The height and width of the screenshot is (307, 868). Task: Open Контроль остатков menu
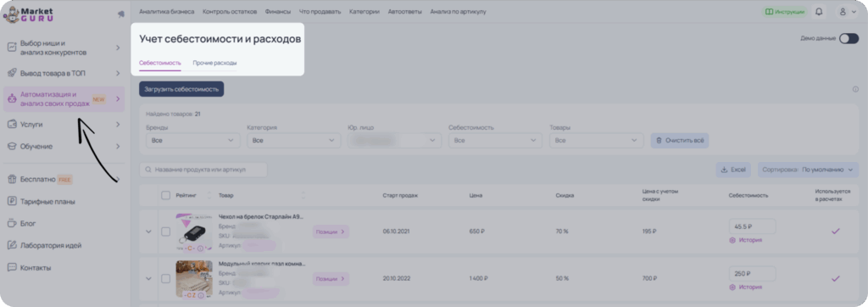pyautogui.click(x=230, y=12)
